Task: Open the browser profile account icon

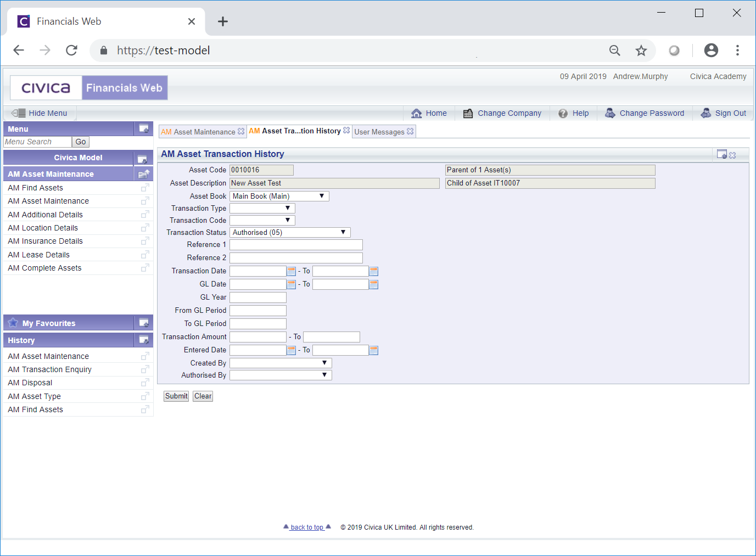Action: 711,50
